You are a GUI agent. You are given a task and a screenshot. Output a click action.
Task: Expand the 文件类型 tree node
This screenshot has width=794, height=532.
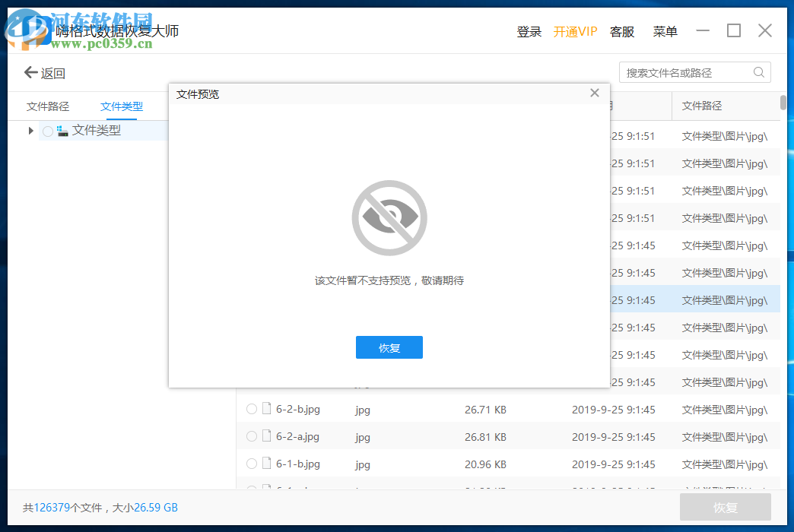(30, 130)
